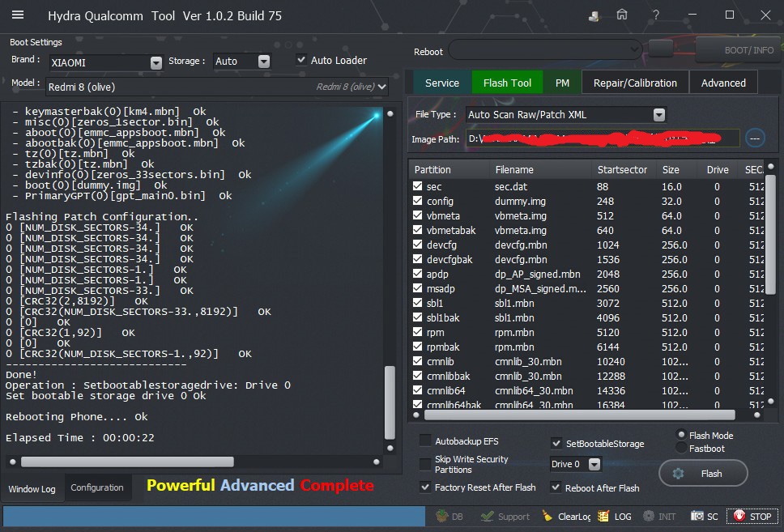Uncheck the devcfg partition checkbox
Image resolution: width=784 pixels, height=532 pixels.
(x=417, y=245)
